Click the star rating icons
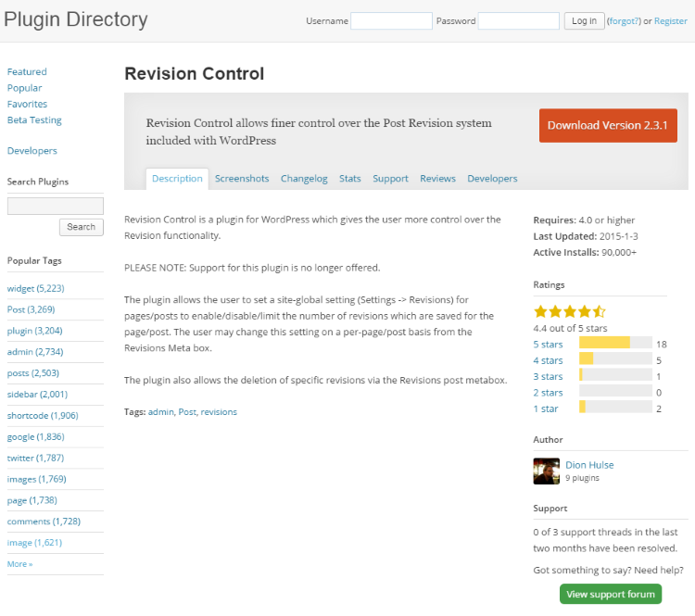This screenshot has height=616, width=695. coord(570,311)
